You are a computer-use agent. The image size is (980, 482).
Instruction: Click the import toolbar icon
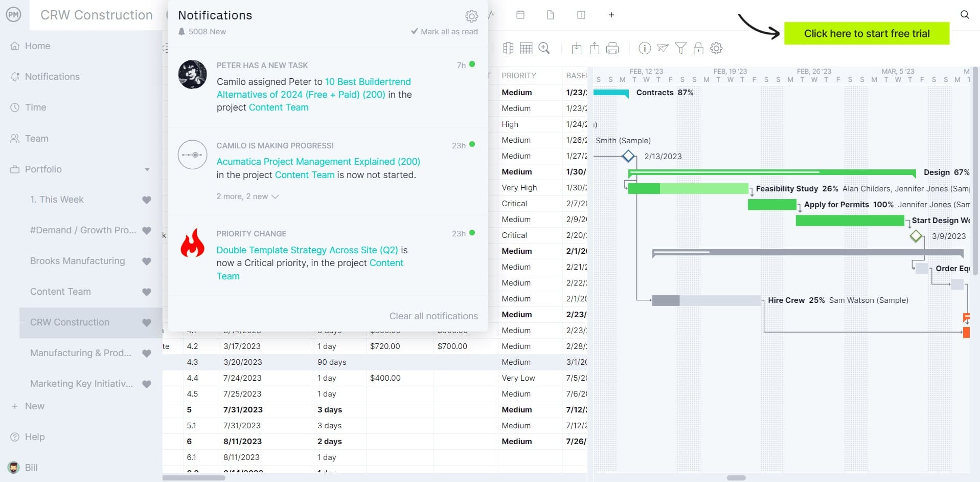576,48
